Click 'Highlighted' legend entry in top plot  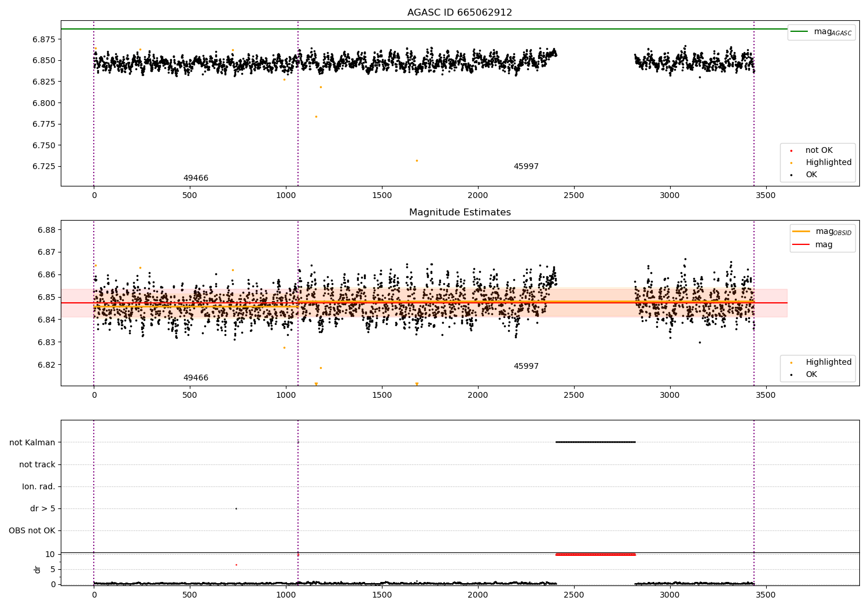828,163
